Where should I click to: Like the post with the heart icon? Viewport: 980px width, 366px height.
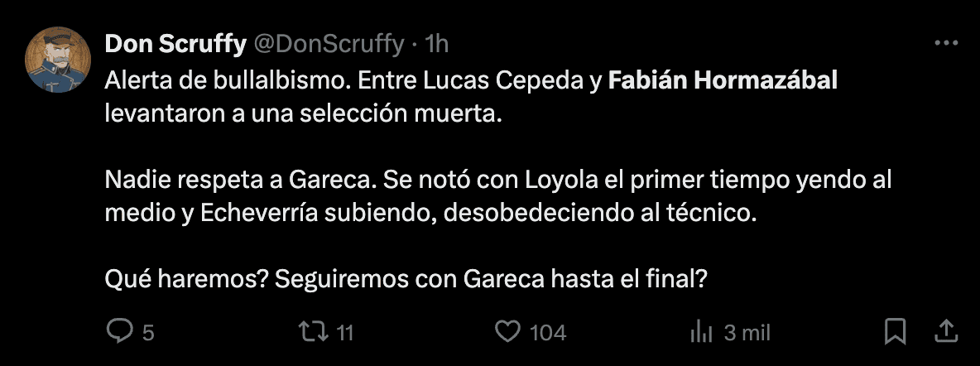(507, 332)
